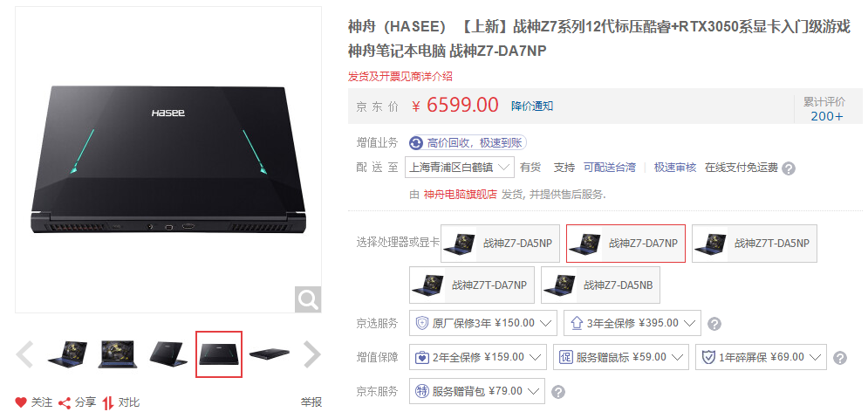Viewport: 868px width, 412px height.
Task: Select the 战神Z7T-DA7NP configuration option
Action: [472, 285]
